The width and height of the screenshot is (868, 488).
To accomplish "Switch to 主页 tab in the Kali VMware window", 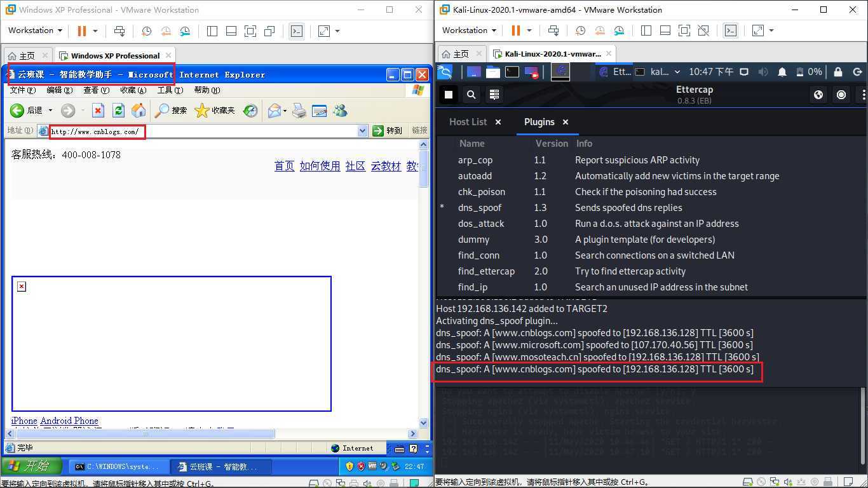I will coord(461,54).
